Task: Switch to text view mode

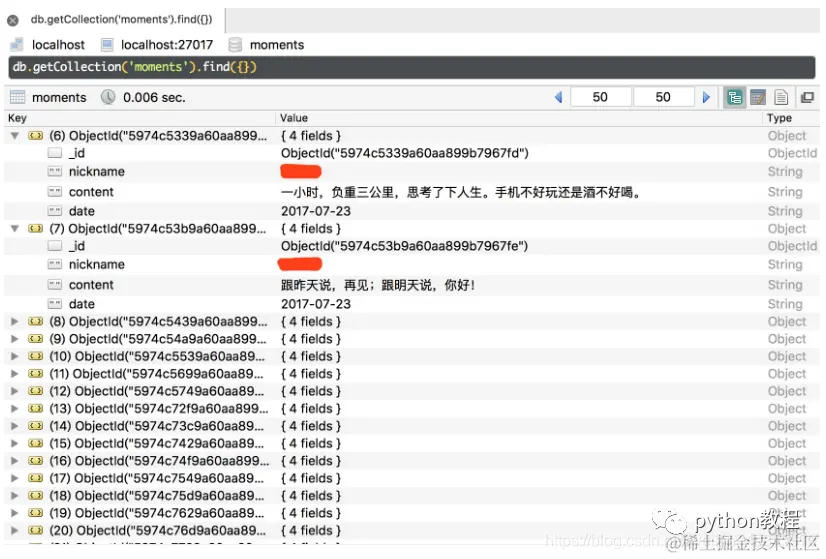Action: coord(781,97)
